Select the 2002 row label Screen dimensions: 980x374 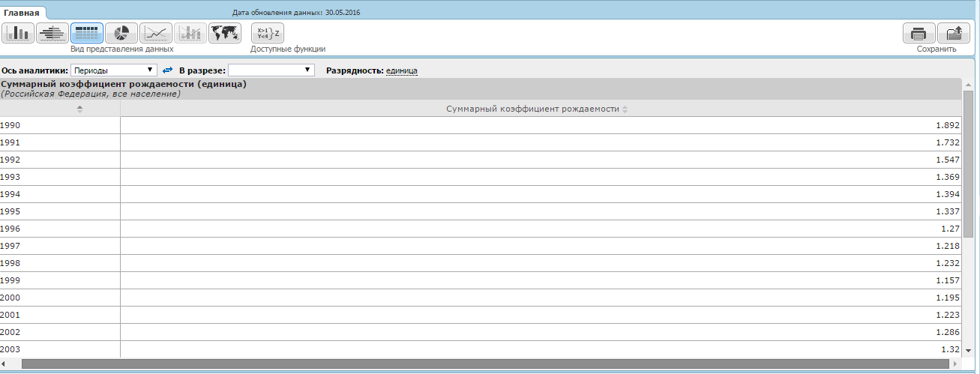pyautogui.click(x=10, y=332)
